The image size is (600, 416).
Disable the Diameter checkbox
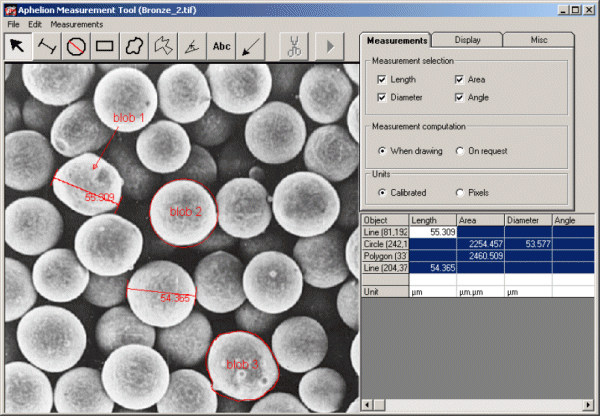(382, 97)
